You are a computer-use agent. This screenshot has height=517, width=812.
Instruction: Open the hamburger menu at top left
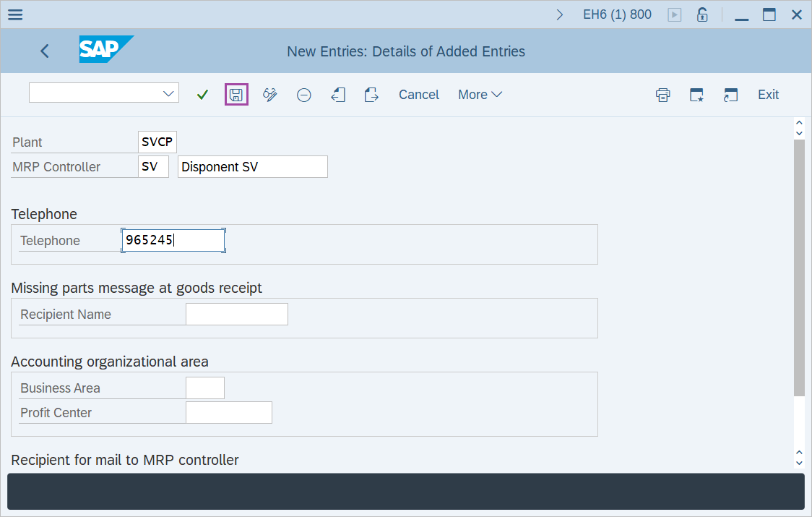click(14, 14)
